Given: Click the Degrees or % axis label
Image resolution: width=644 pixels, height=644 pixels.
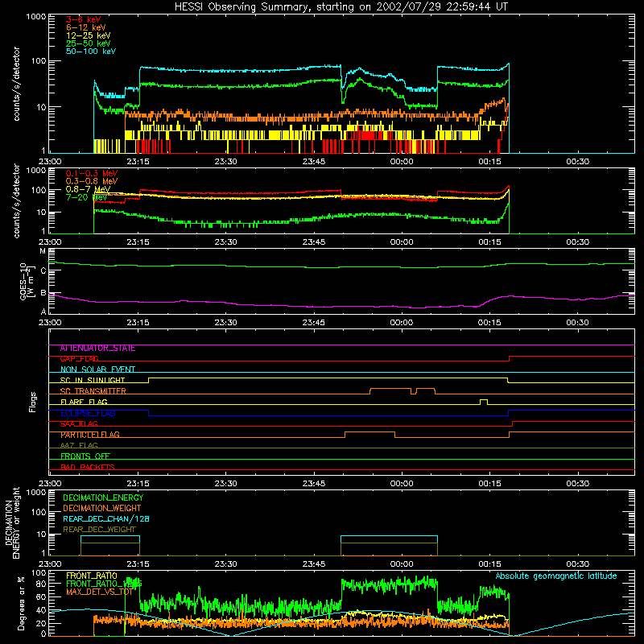Looking at the screenshot, I should coord(21,603).
